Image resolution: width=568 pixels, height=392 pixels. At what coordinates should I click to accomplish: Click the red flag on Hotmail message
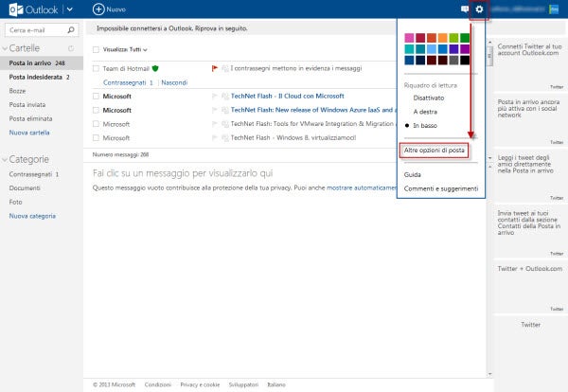pos(215,68)
